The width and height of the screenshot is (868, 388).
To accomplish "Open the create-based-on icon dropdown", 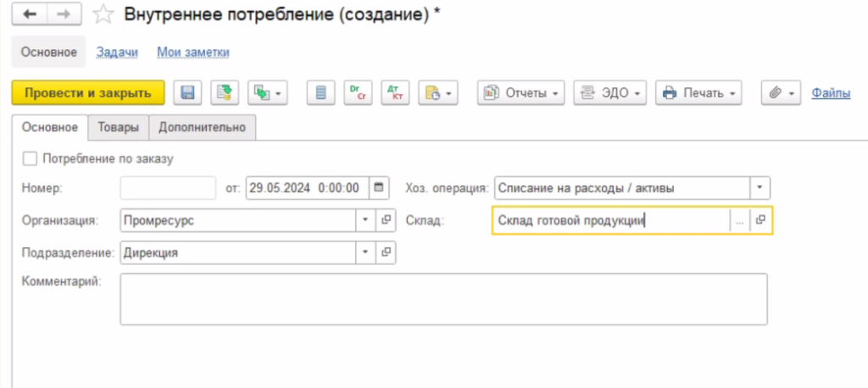I will [x=268, y=93].
